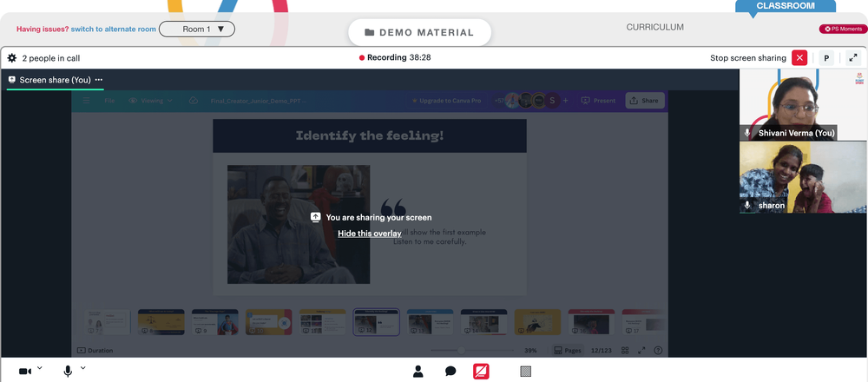Open camera options chevron
The height and width of the screenshot is (382, 868).
(39, 367)
